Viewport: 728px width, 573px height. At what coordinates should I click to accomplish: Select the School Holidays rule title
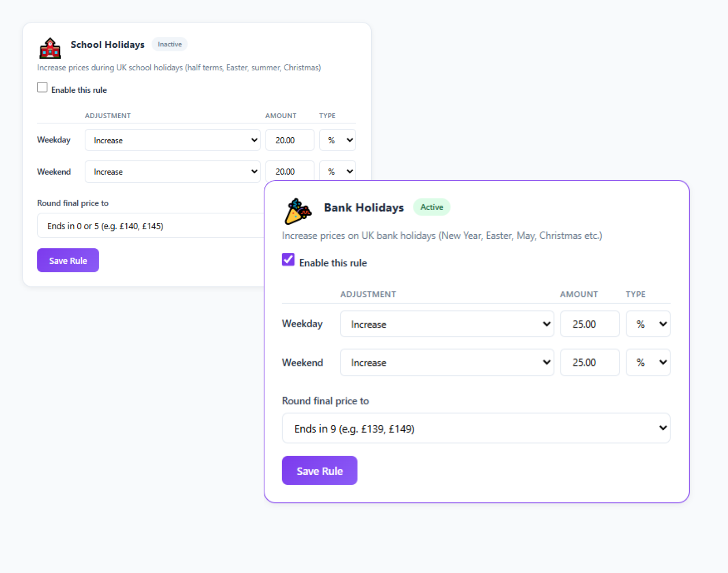click(107, 45)
